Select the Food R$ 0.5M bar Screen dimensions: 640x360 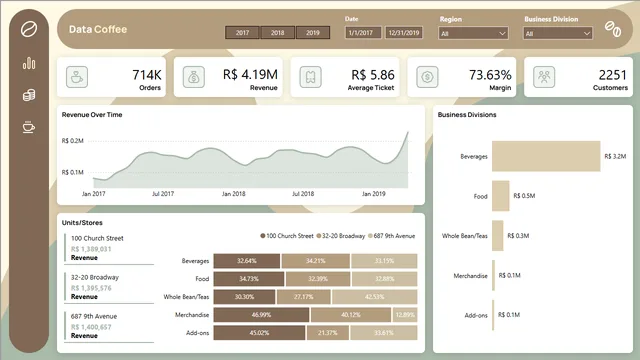tap(500, 196)
